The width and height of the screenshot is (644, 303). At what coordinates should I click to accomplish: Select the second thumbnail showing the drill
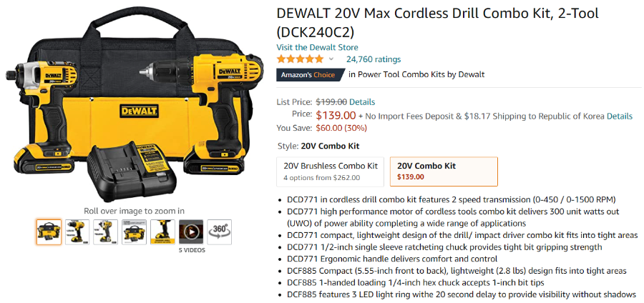click(x=77, y=232)
